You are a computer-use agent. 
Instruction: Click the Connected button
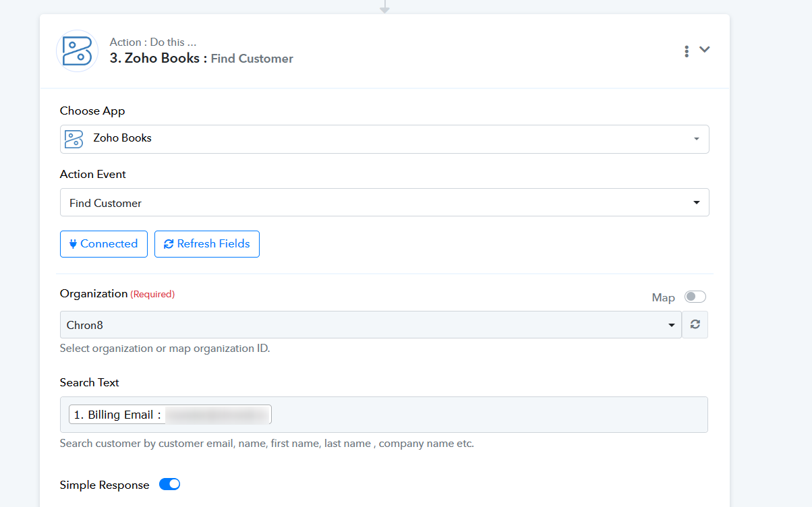pyautogui.click(x=104, y=244)
